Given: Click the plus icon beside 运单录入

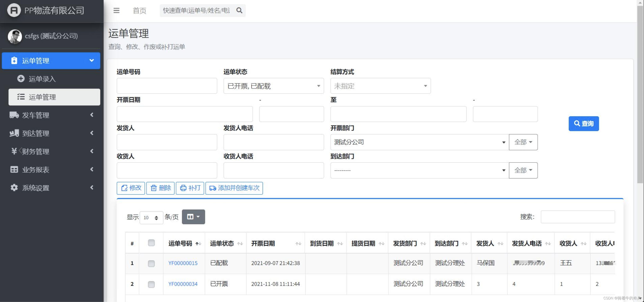Looking at the screenshot, I should 21,79.
